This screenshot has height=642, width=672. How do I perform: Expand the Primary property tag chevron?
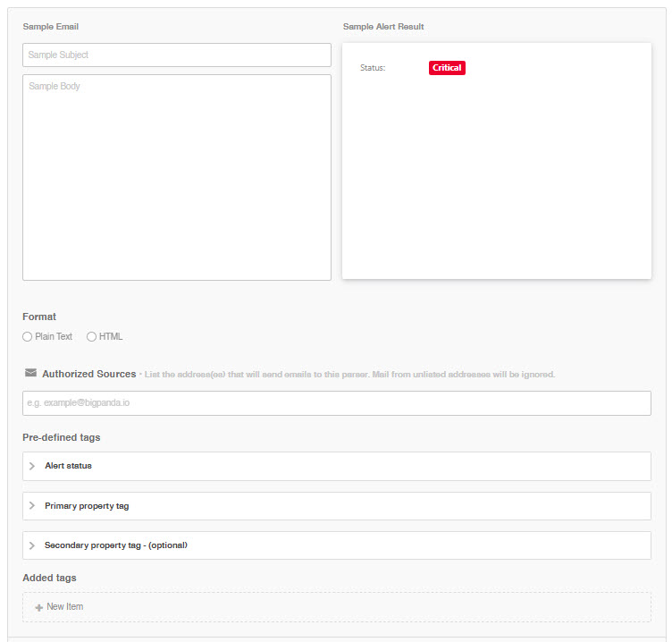pyautogui.click(x=32, y=506)
